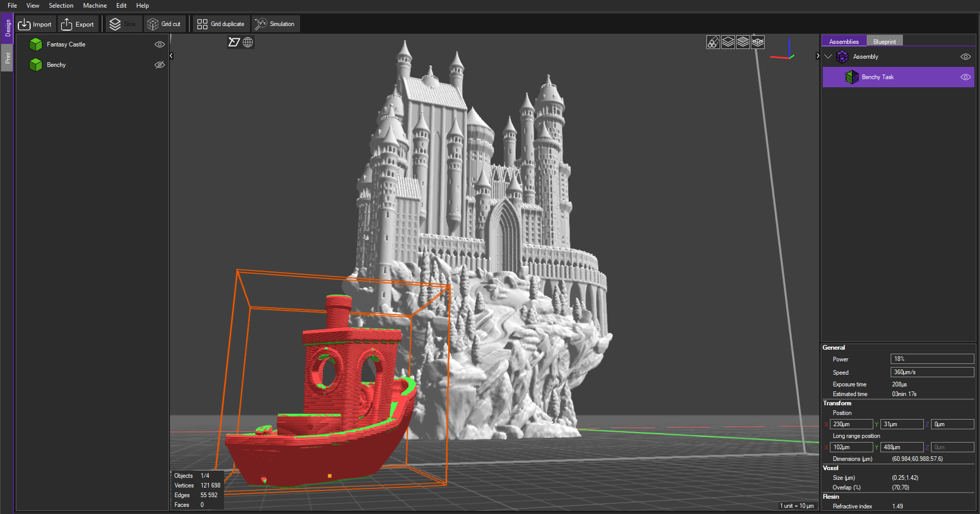
Task: Click the purple Assembly cube icon
Action: click(842, 57)
